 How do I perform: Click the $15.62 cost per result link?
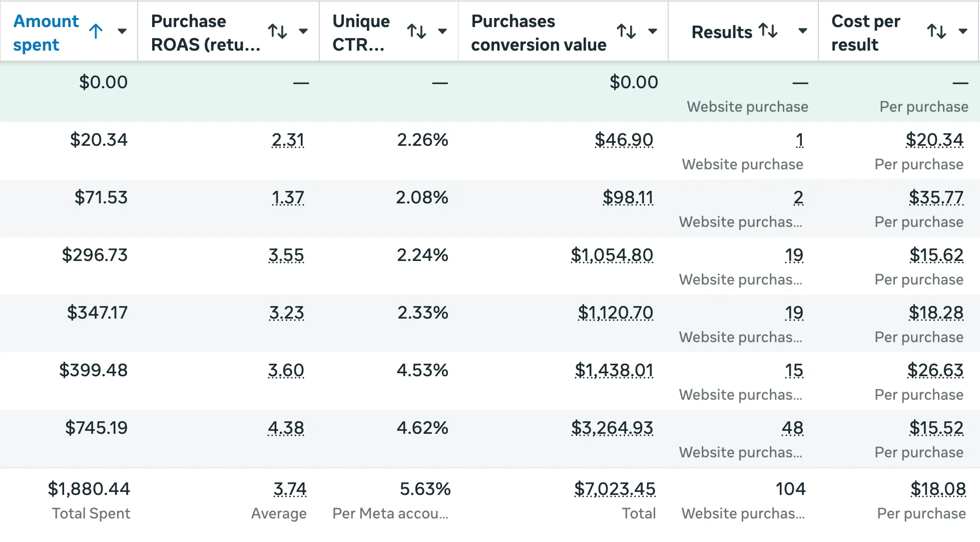936,255
